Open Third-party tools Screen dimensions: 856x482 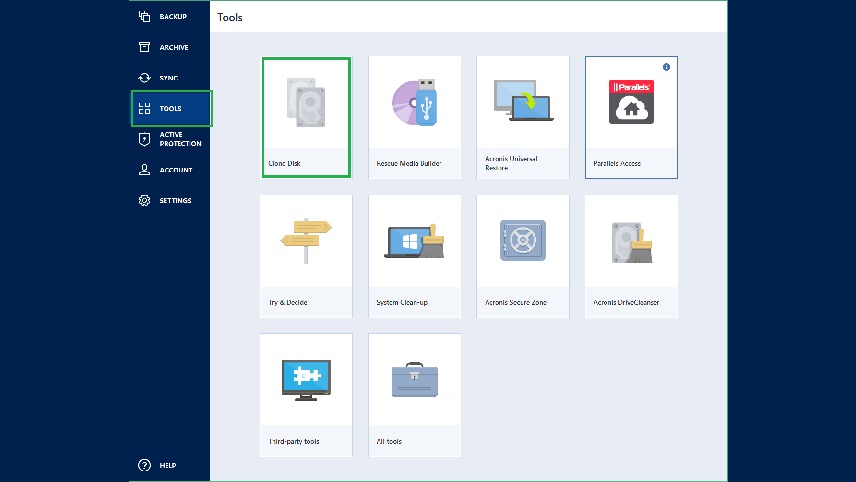[x=306, y=395]
